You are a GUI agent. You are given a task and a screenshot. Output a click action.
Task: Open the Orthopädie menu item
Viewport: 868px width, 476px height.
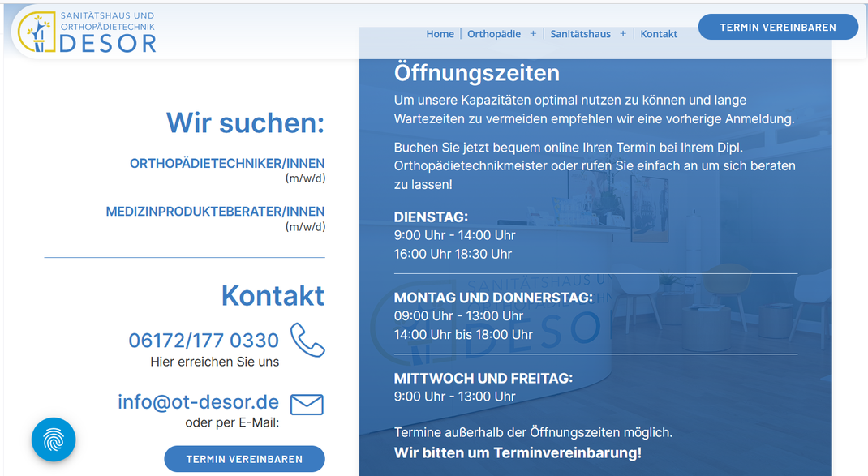pos(494,34)
